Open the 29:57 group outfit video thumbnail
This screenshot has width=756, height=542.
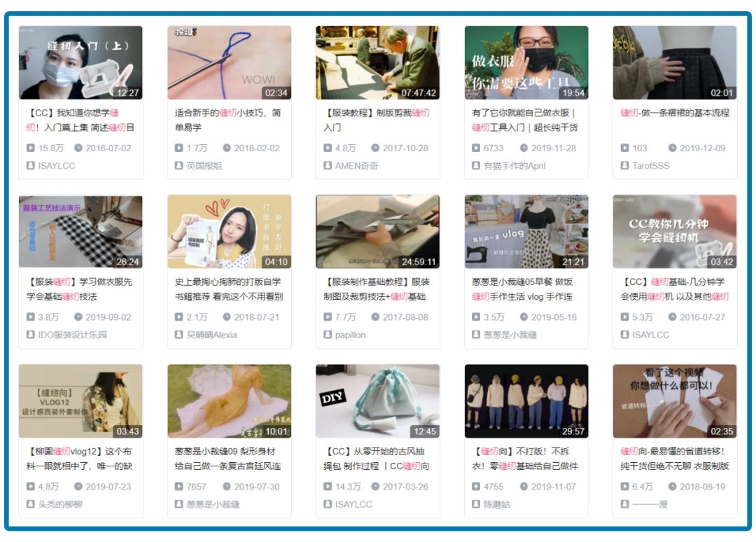pyautogui.click(x=526, y=401)
